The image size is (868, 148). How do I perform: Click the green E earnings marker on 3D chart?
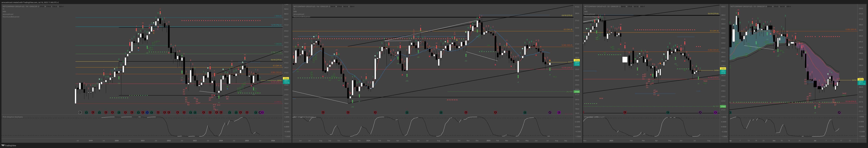pos(668,113)
